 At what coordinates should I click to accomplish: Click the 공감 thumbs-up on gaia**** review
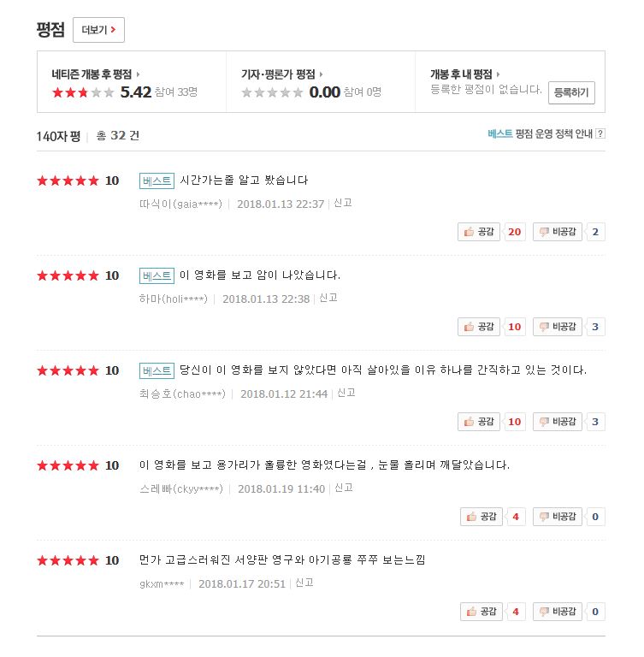point(478,232)
